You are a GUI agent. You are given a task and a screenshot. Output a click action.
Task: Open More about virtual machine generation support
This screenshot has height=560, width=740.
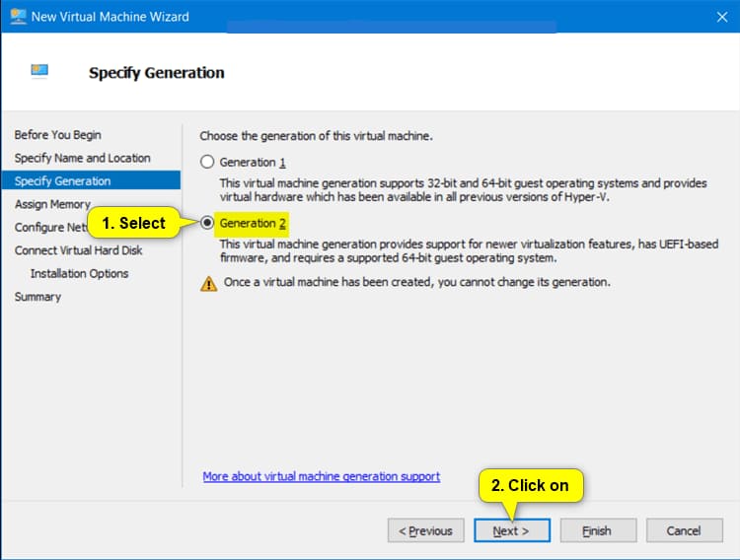click(x=321, y=476)
